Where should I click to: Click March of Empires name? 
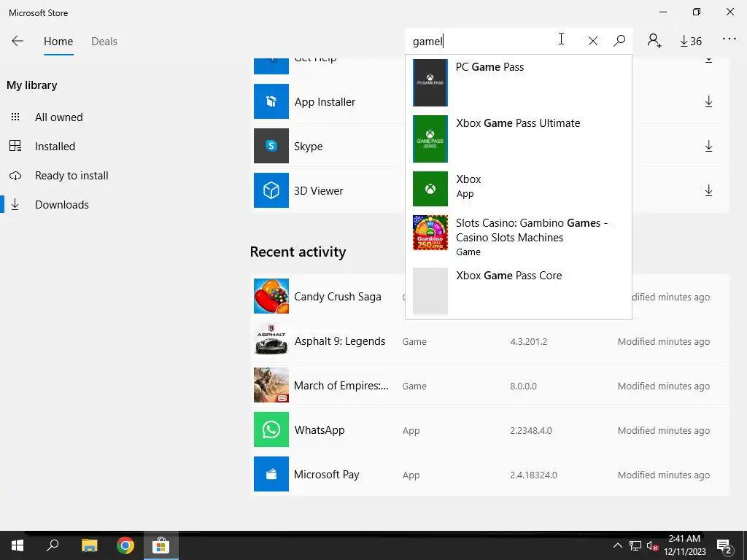point(341,385)
